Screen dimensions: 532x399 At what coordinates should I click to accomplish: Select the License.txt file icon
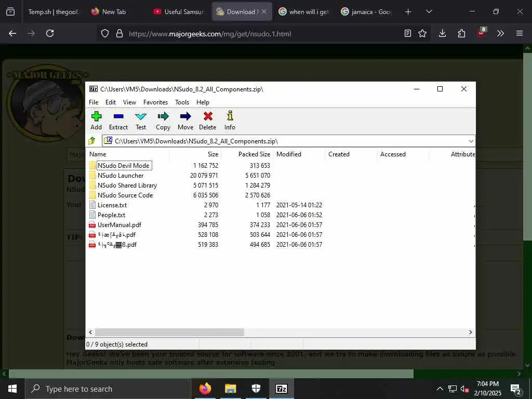tap(92, 205)
